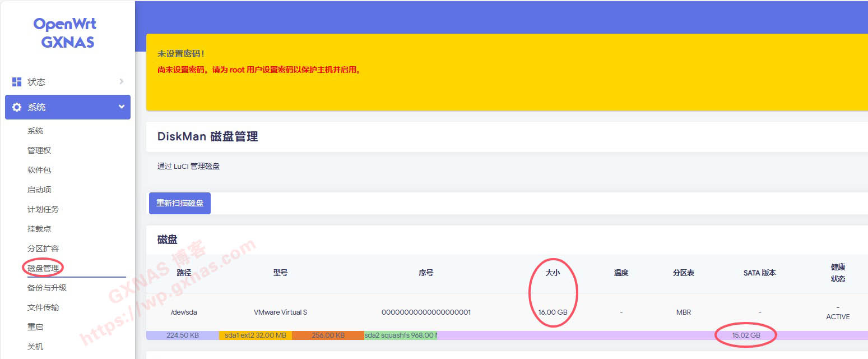
Task: Navigate to 分区扩容
Action: point(42,248)
